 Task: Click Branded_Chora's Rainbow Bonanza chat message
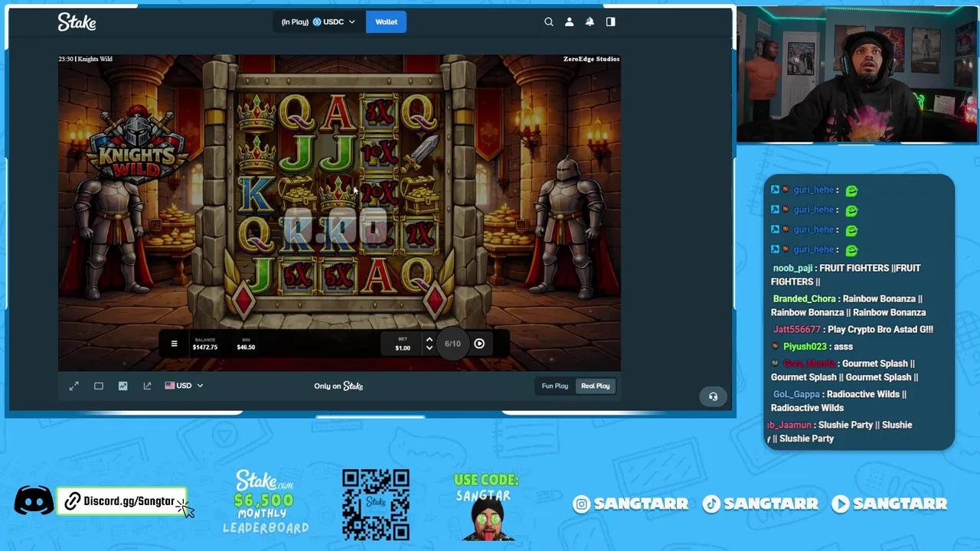coord(848,305)
